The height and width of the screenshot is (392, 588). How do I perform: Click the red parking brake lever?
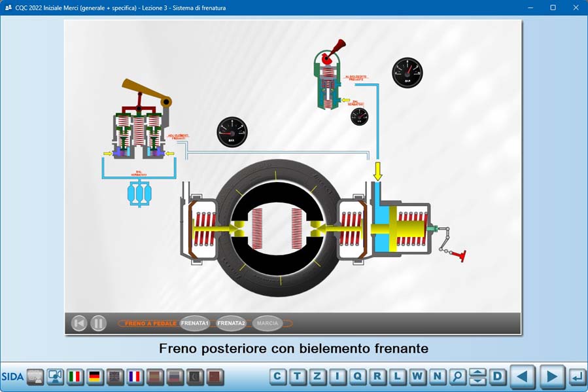[x=338, y=48]
